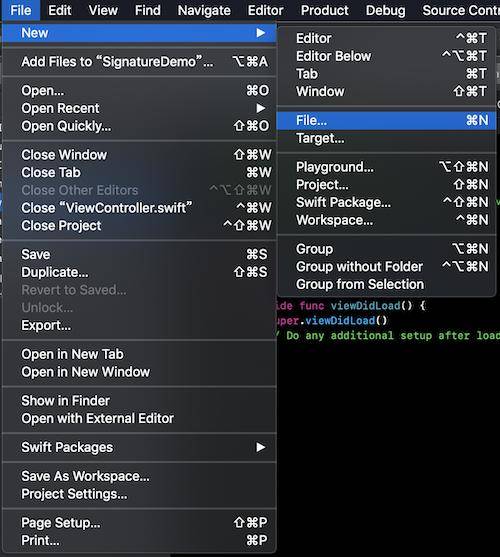The height and width of the screenshot is (557, 500).
Task: Click viewDidLoad function name in code
Action: [365, 306]
